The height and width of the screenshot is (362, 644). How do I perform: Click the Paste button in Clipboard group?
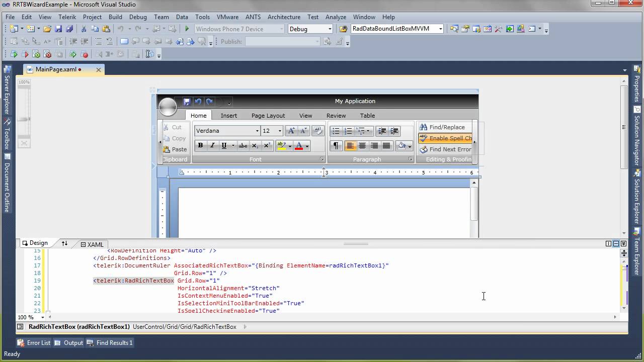[x=175, y=149]
